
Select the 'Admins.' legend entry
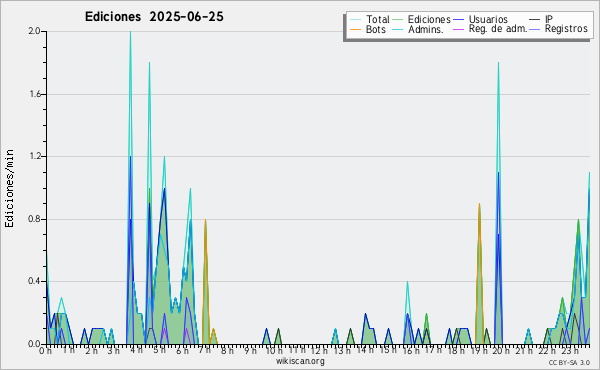point(426,29)
